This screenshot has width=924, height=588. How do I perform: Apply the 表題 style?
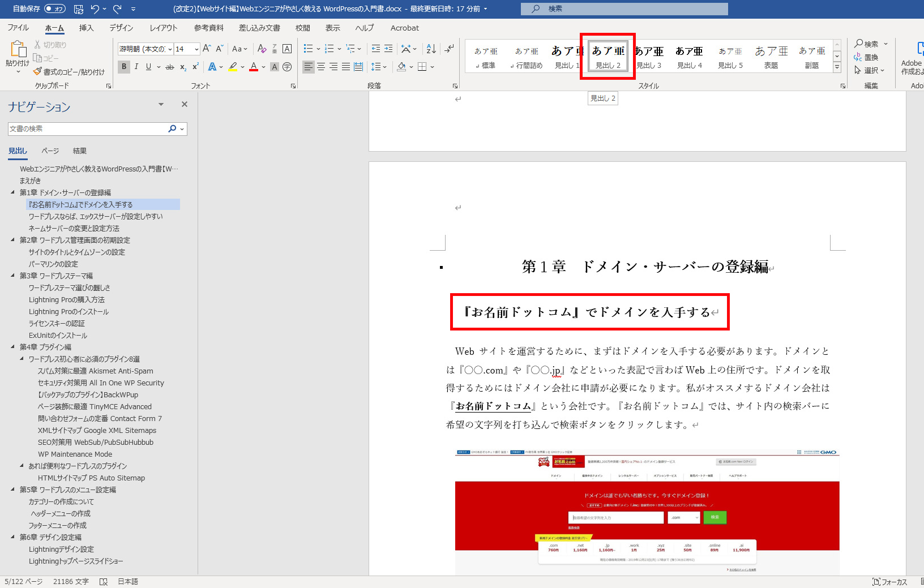[771, 56]
